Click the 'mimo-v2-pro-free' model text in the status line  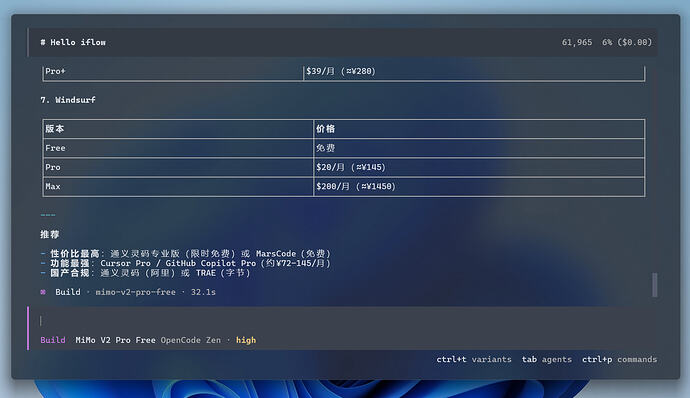(x=136, y=292)
